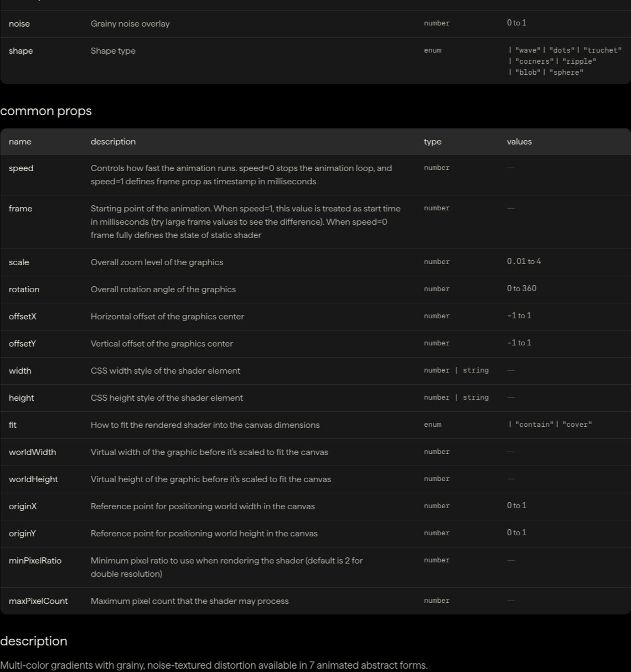
Task: Click the 'type' column header
Action: [433, 142]
